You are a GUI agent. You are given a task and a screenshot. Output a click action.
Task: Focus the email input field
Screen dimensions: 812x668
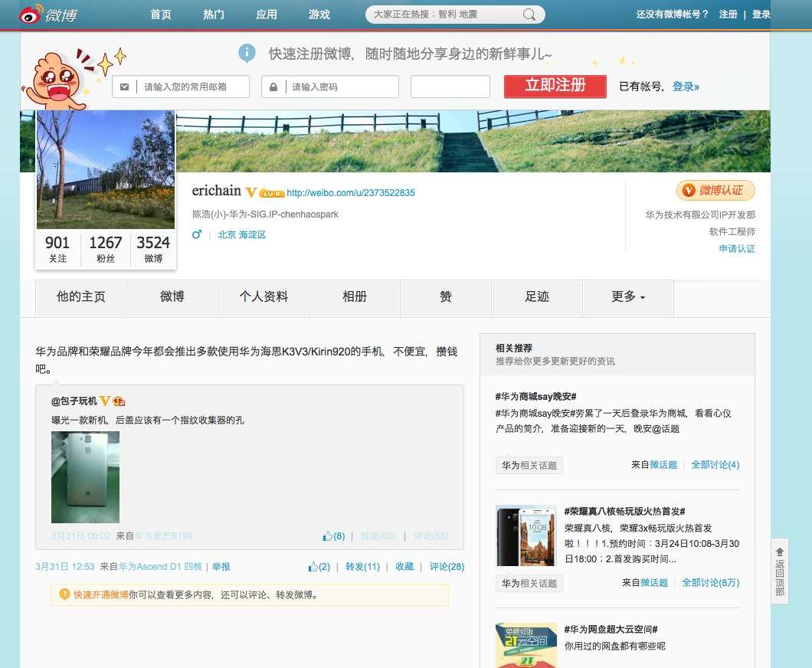tap(181, 87)
